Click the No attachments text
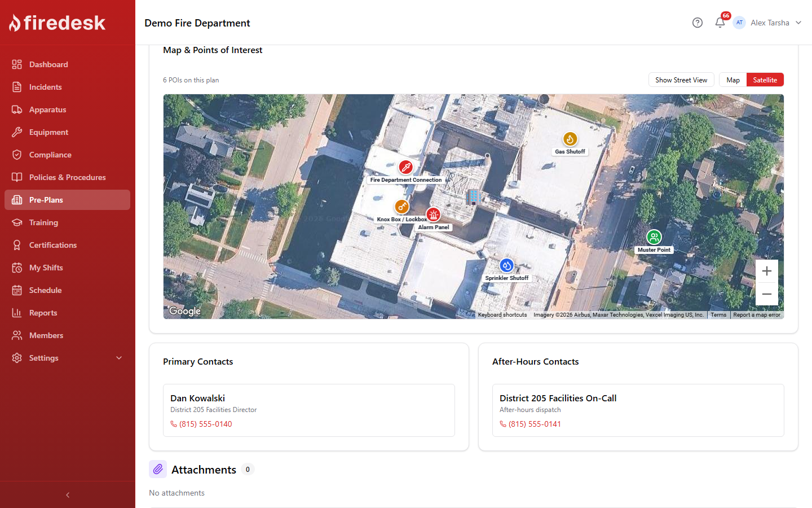The width and height of the screenshot is (812, 508). click(x=176, y=493)
